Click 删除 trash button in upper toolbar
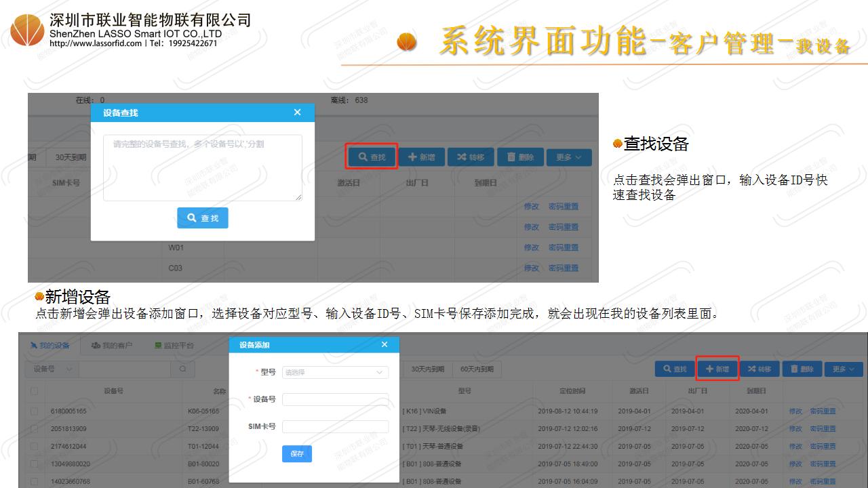 (520, 157)
